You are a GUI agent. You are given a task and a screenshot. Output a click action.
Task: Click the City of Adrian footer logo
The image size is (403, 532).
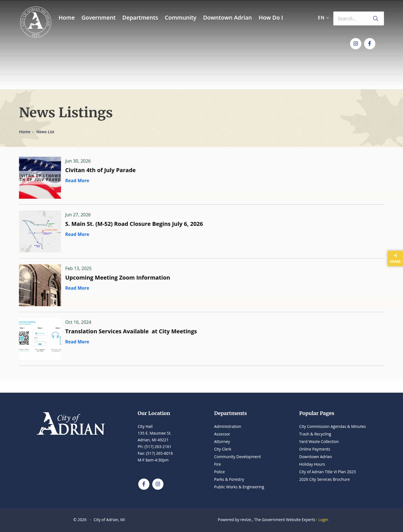pos(71,423)
